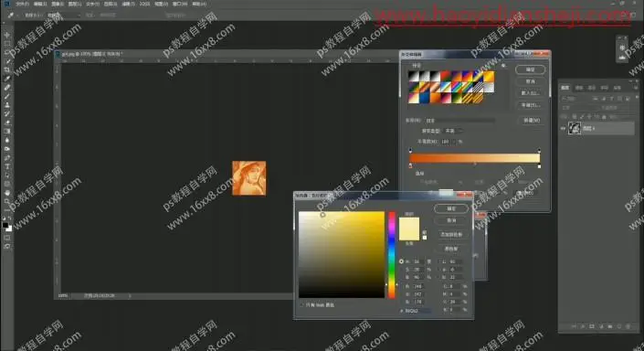Select the Dodge tool
This screenshot has width=644, height=351.
click(7, 149)
